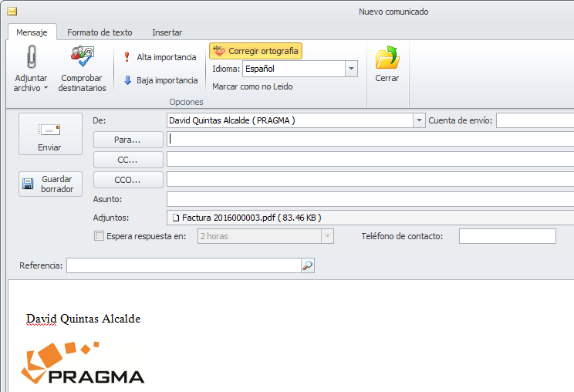Click the envelope icon in title bar

(12, 12)
